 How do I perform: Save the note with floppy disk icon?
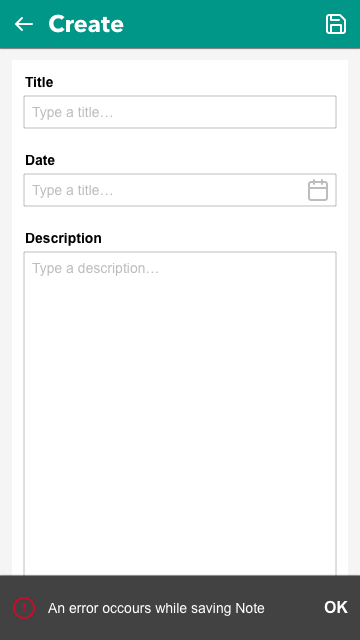(336, 24)
